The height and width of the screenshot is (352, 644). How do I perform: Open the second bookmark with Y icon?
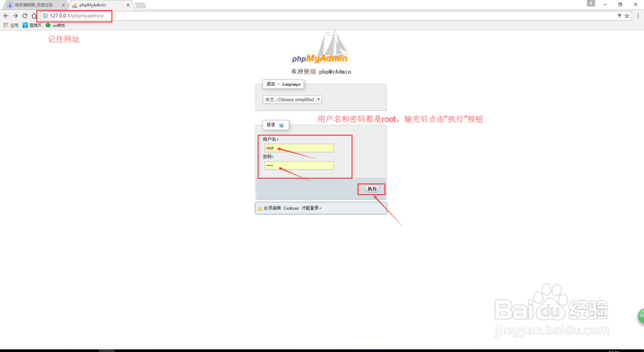32,25
